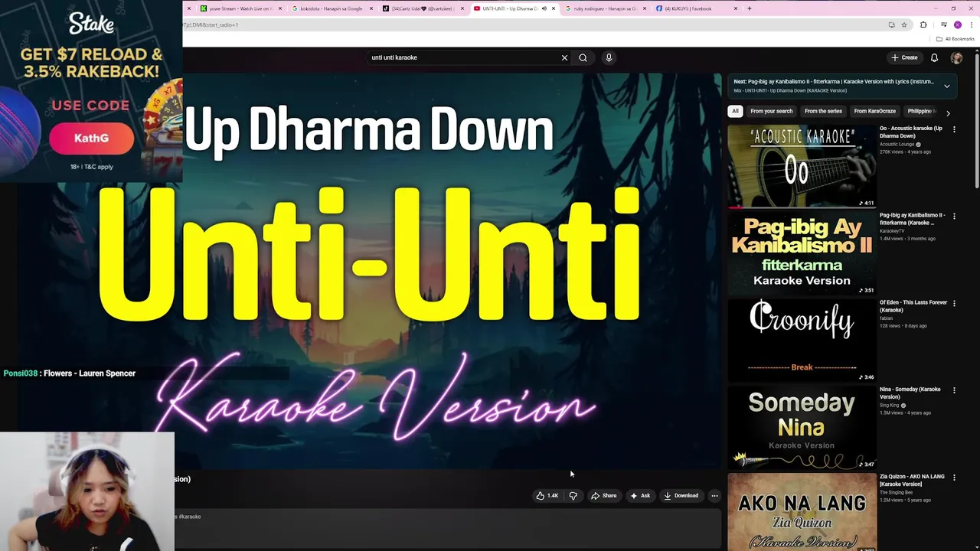Open the Chrome extensions puzzle icon
Screen dimensions: 980x551
(x=923, y=24)
